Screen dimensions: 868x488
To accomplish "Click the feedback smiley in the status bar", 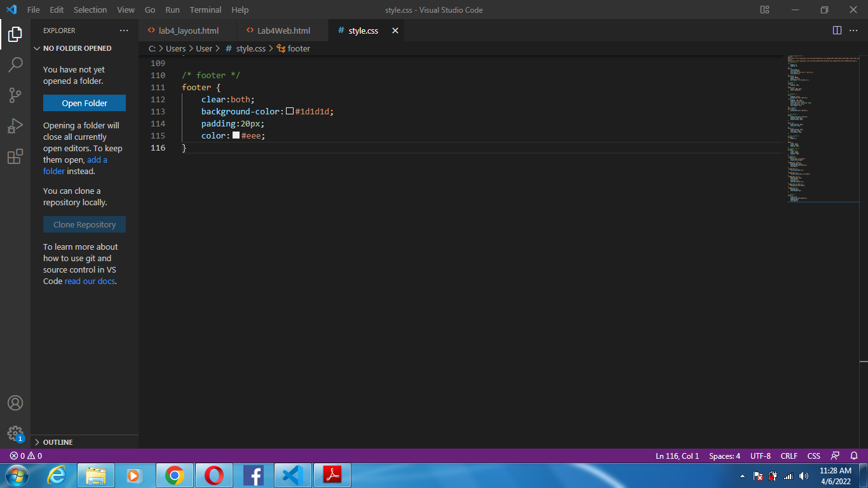I will 834,456.
